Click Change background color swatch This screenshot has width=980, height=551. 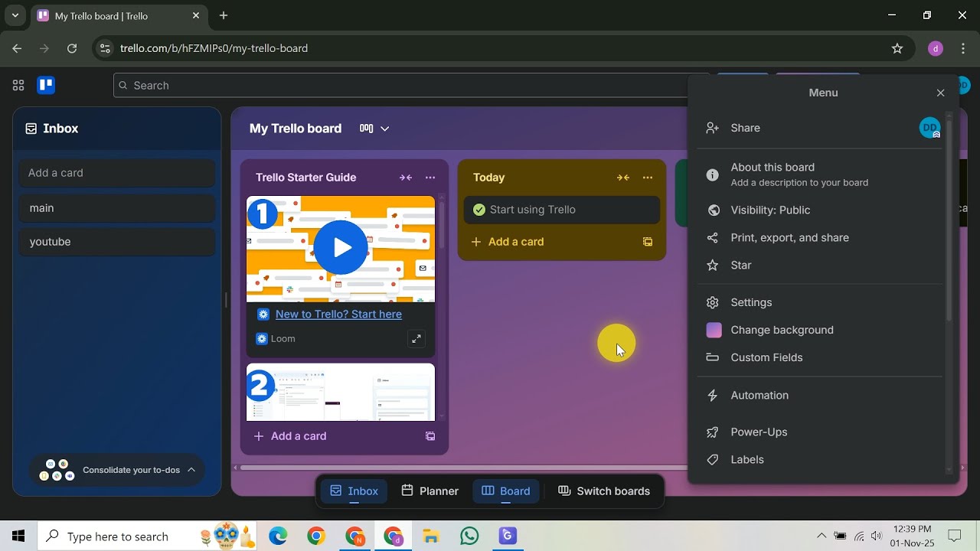[714, 330]
